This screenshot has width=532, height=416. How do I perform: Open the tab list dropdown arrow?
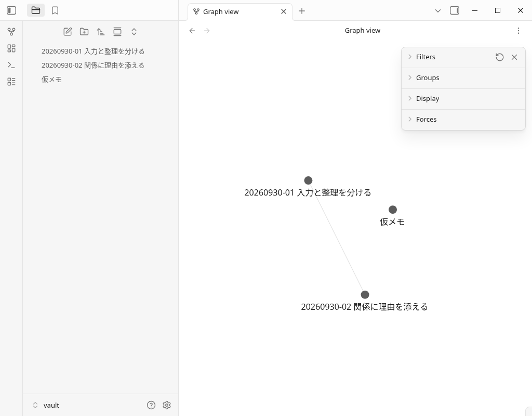click(438, 11)
